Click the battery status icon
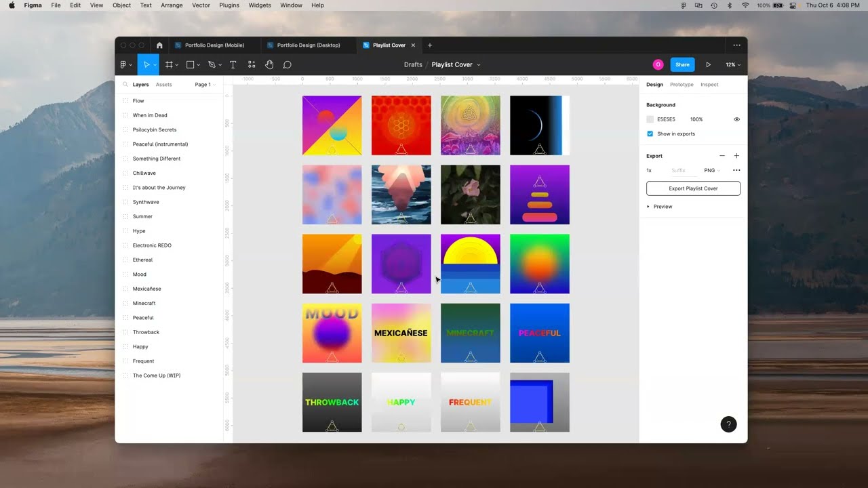This screenshot has height=488, width=868. click(x=778, y=5)
